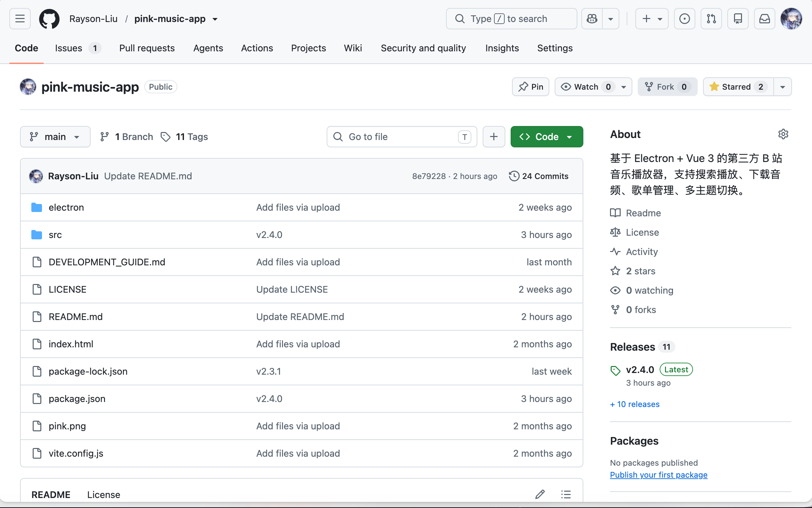
Task: Open the Create new plus dropdown
Action: (x=652, y=19)
